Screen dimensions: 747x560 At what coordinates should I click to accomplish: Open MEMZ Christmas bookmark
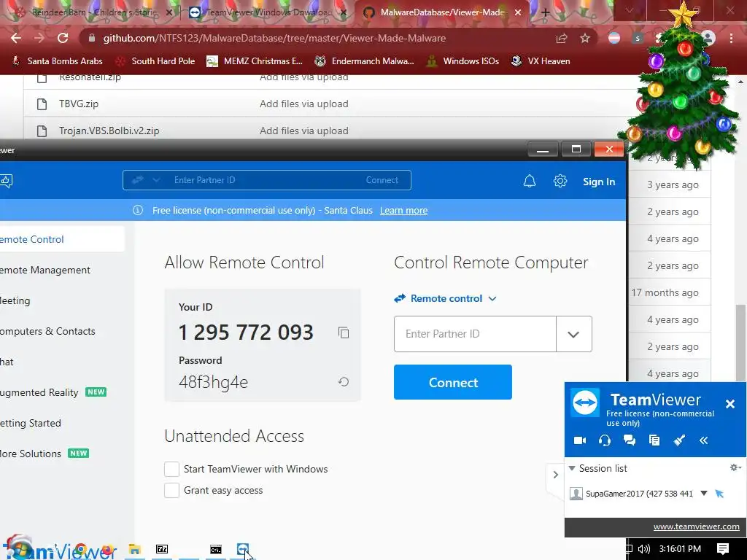pos(255,61)
